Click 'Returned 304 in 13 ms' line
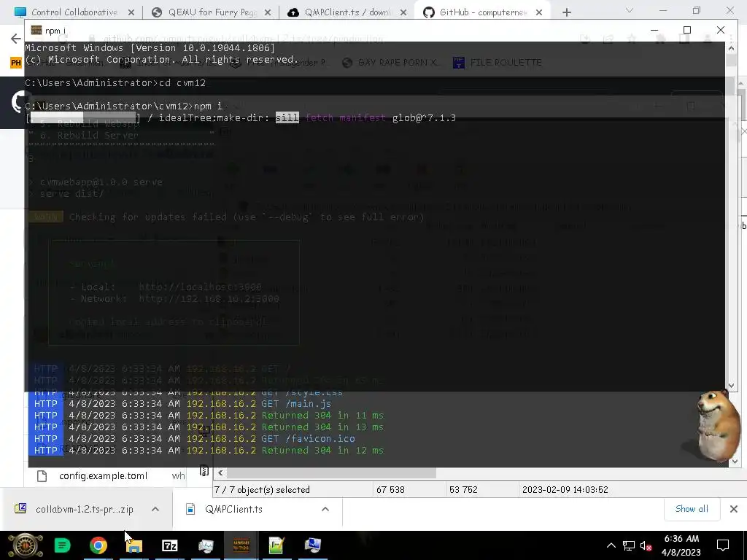Image resolution: width=747 pixels, height=560 pixels. pos(322,427)
